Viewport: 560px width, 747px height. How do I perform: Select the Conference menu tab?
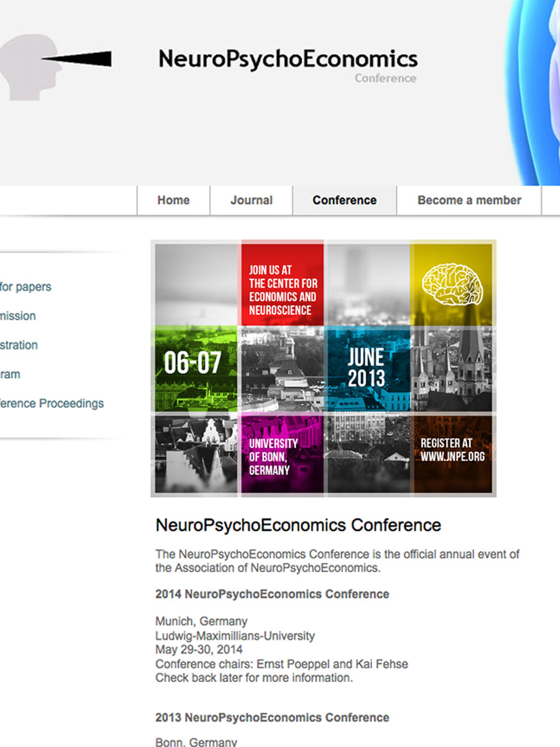[x=345, y=200]
